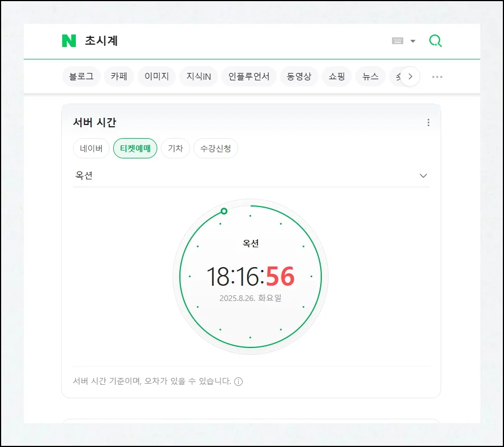
Task: Open the 지식iN search tab
Action: 199,76
